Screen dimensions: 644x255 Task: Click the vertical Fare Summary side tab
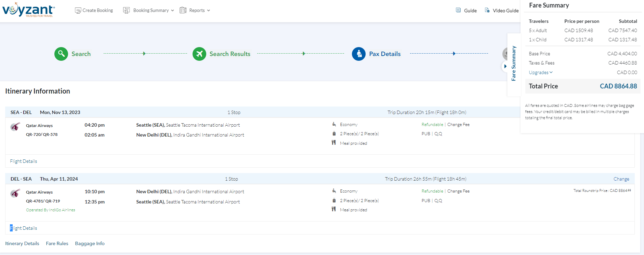[513, 63]
